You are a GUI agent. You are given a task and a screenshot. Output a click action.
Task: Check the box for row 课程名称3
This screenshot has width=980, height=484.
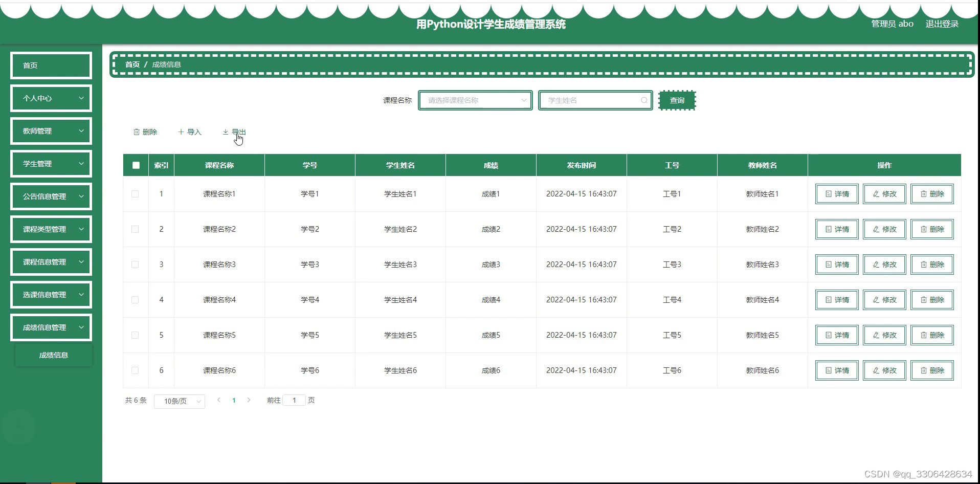(135, 265)
